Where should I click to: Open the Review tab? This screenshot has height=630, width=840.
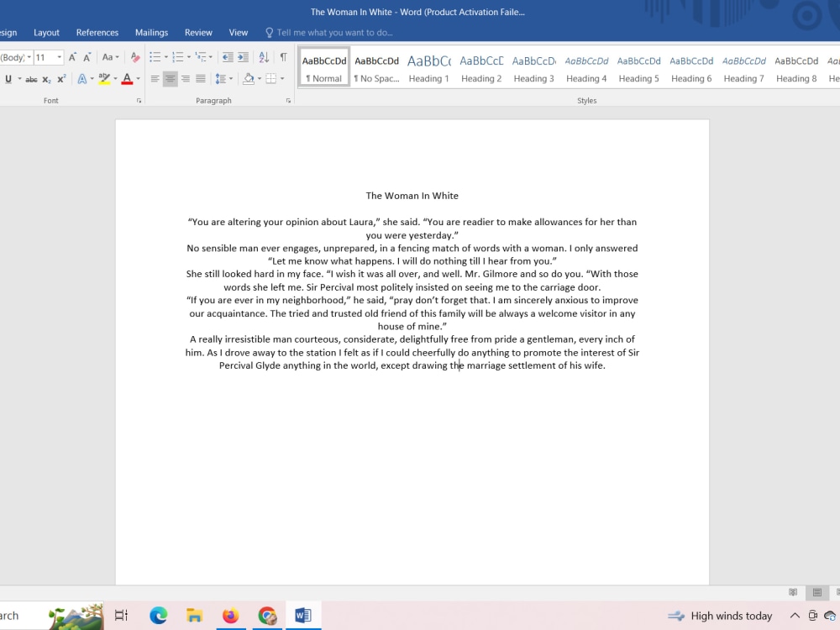[x=198, y=33]
